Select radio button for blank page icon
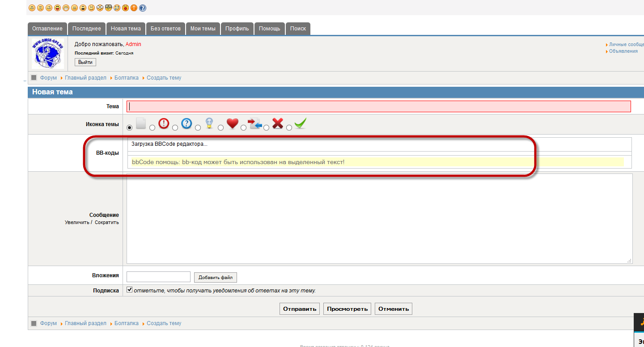The height and width of the screenshot is (347, 644). tap(130, 127)
